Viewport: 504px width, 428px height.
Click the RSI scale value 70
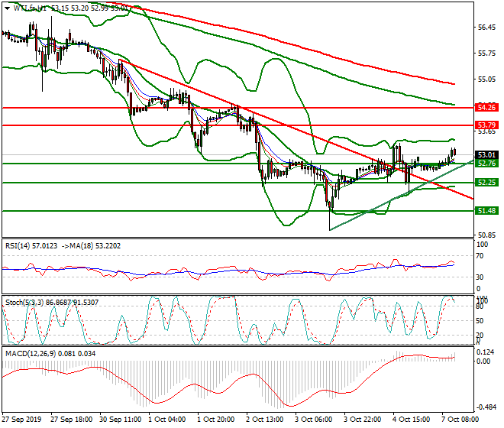480,256
